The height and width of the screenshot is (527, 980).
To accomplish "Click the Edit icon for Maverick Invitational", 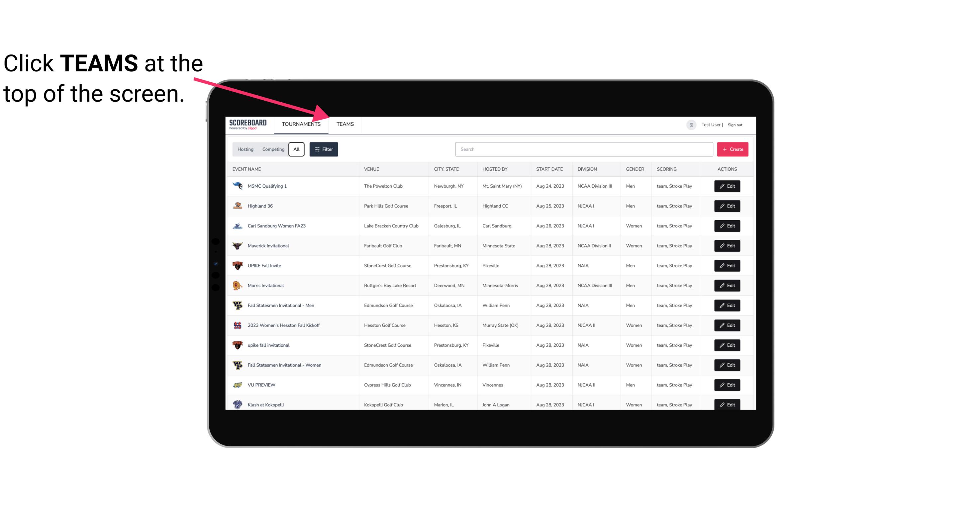I will click(x=728, y=245).
